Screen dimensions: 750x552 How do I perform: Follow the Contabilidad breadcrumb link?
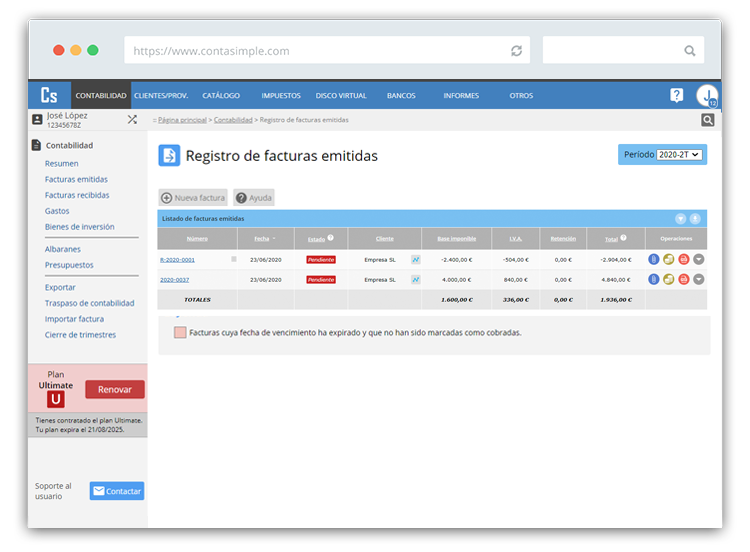tap(233, 120)
